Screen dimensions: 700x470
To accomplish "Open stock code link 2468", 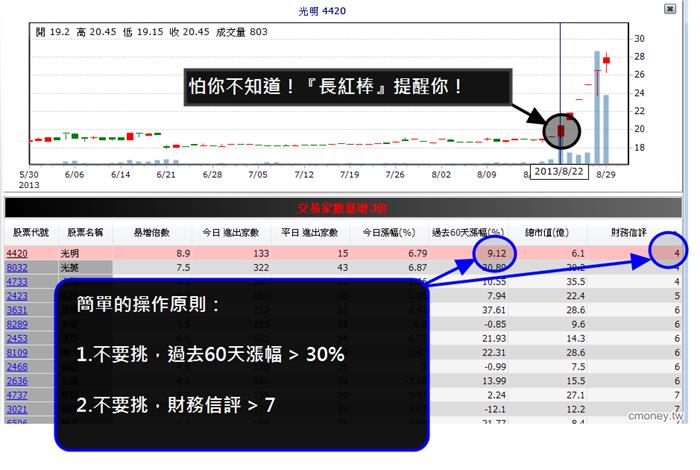I will [x=17, y=367].
